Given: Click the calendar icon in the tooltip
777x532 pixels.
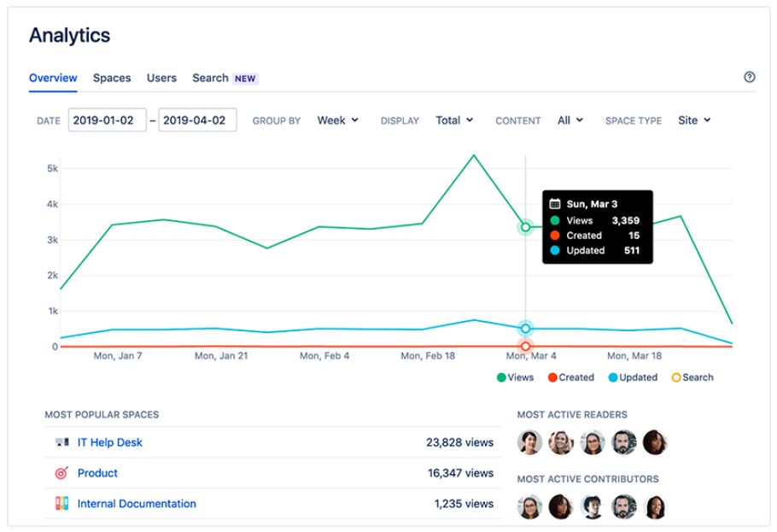Looking at the screenshot, I should 554,204.
